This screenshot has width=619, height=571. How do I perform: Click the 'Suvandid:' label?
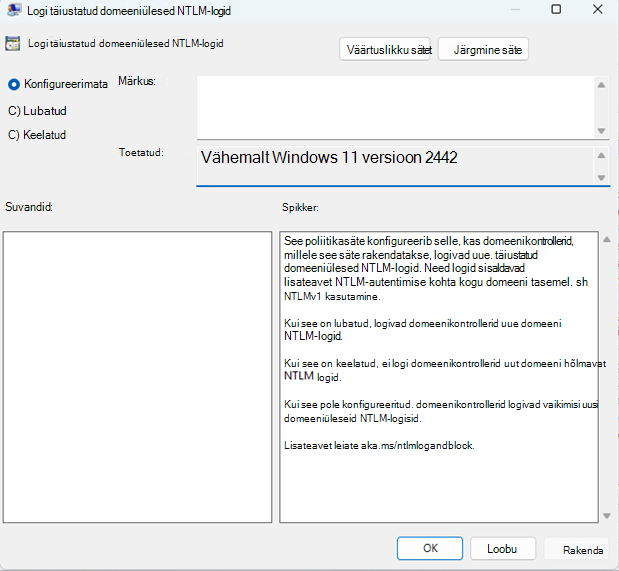[x=28, y=207]
